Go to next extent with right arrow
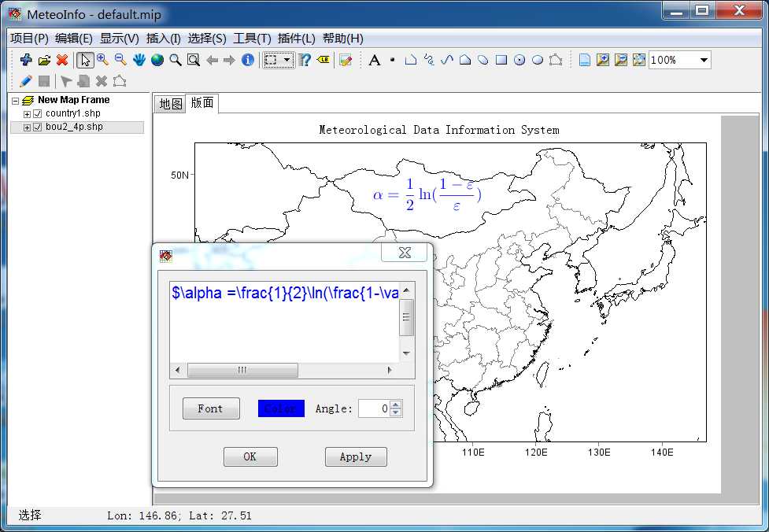769x532 pixels. 230,60
